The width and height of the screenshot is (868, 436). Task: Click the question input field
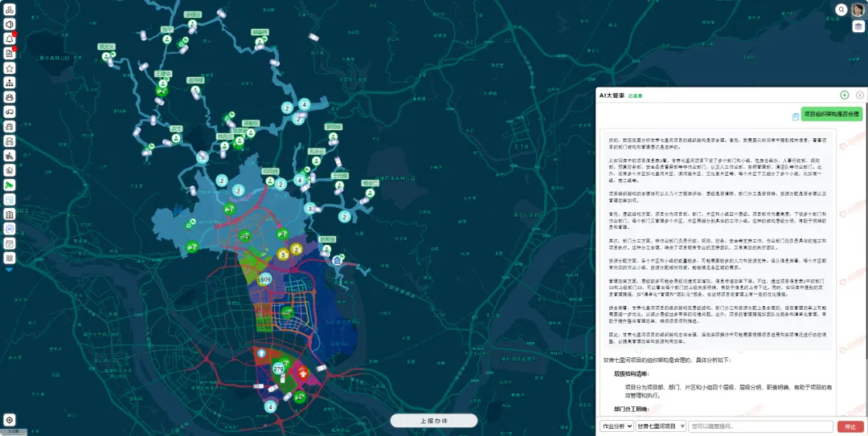click(759, 426)
